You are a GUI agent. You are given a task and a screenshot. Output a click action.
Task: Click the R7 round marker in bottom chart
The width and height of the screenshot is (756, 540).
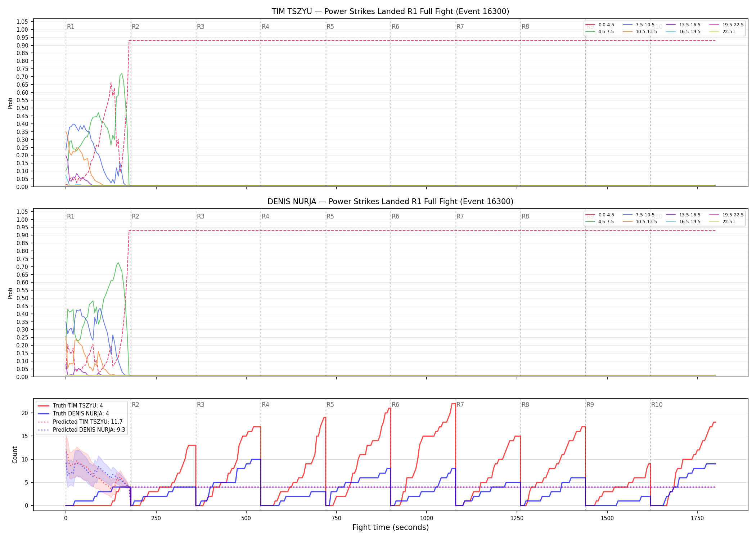460,405
